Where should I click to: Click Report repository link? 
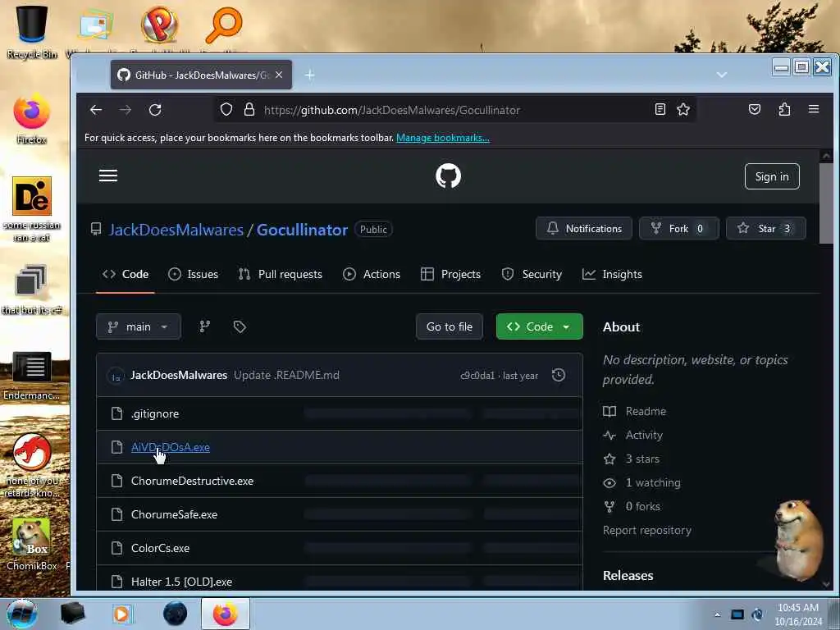647,531
